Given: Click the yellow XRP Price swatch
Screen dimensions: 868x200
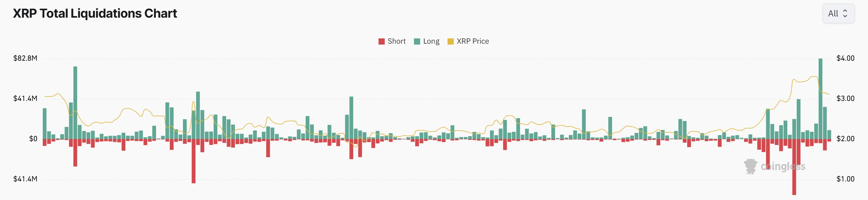Looking at the screenshot, I should [450, 41].
